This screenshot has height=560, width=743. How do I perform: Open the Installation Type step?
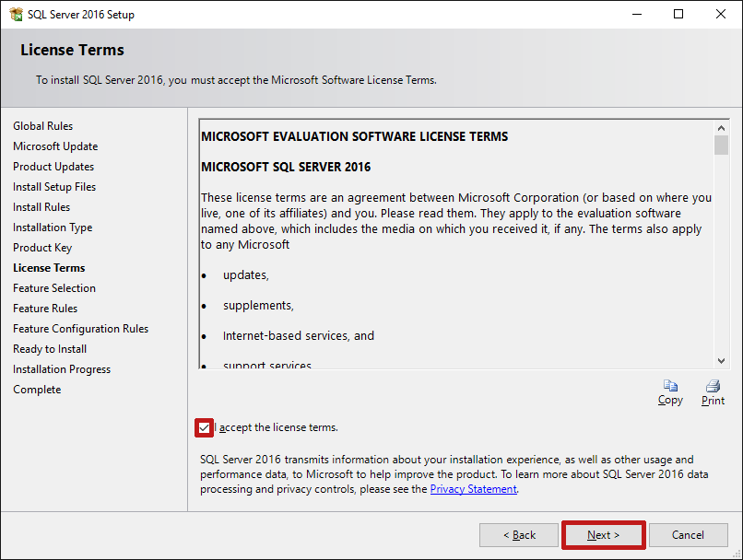click(x=52, y=227)
